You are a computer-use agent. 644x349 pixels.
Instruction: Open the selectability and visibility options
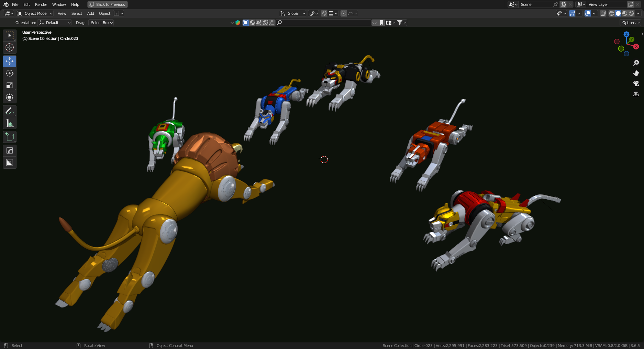561,13
